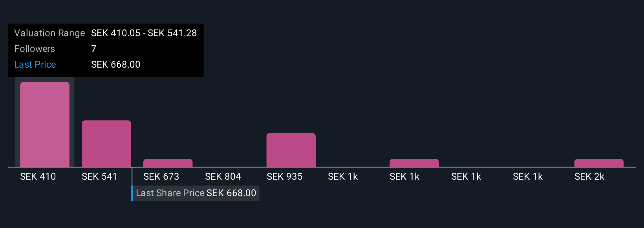Click the SEK 2k axis label
The image size is (644, 228).
click(x=589, y=177)
